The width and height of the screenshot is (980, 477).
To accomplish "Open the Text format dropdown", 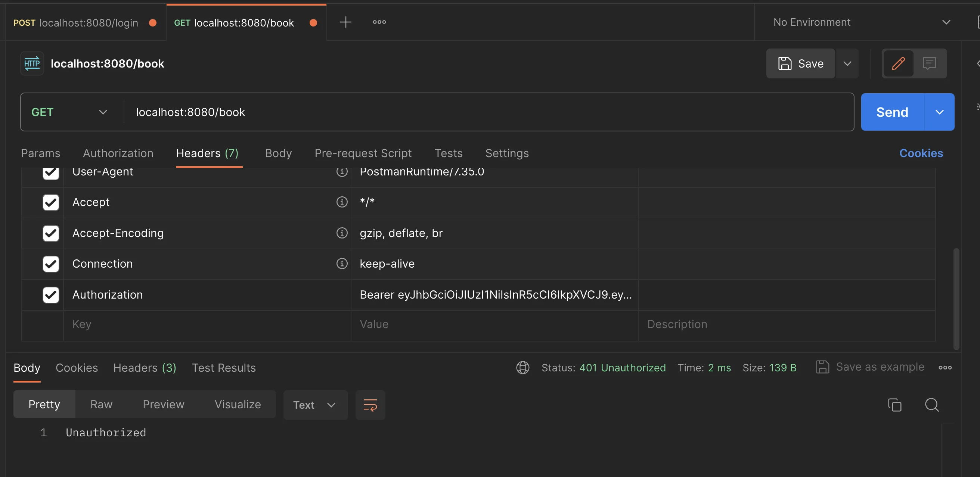I will click(x=315, y=405).
